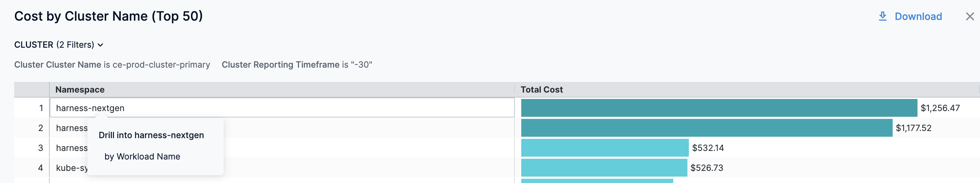The height and width of the screenshot is (183, 980).
Task: Sort by the Namespace column header
Action: point(80,90)
